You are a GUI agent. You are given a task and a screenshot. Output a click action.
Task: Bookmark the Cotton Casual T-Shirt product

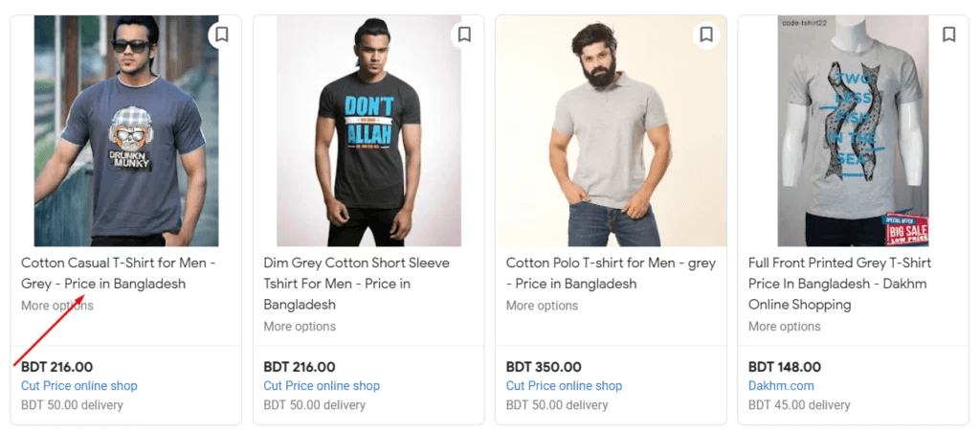[x=221, y=34]
